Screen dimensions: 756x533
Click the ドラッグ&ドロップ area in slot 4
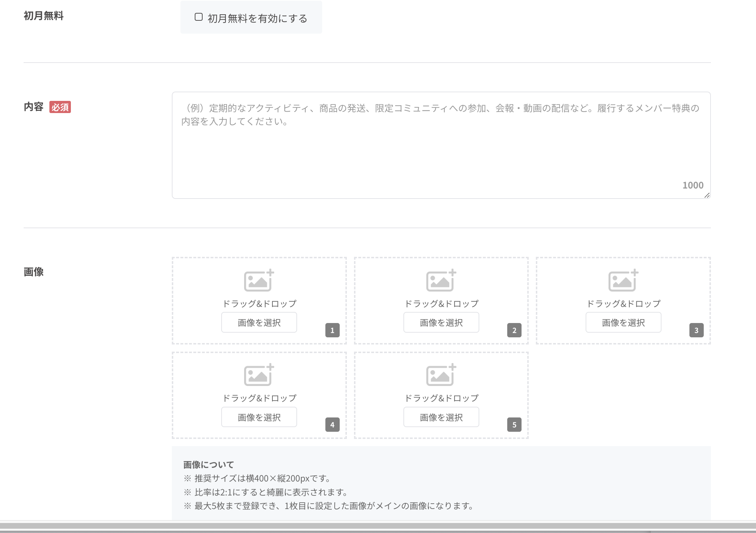259,397
